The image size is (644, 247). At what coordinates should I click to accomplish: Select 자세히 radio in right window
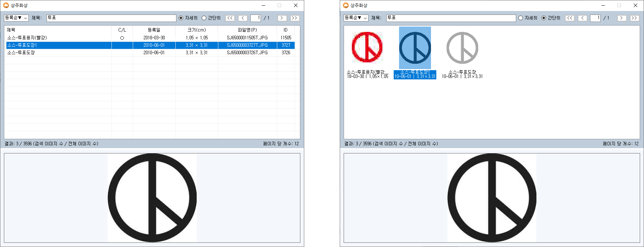(x=528, y=18)
